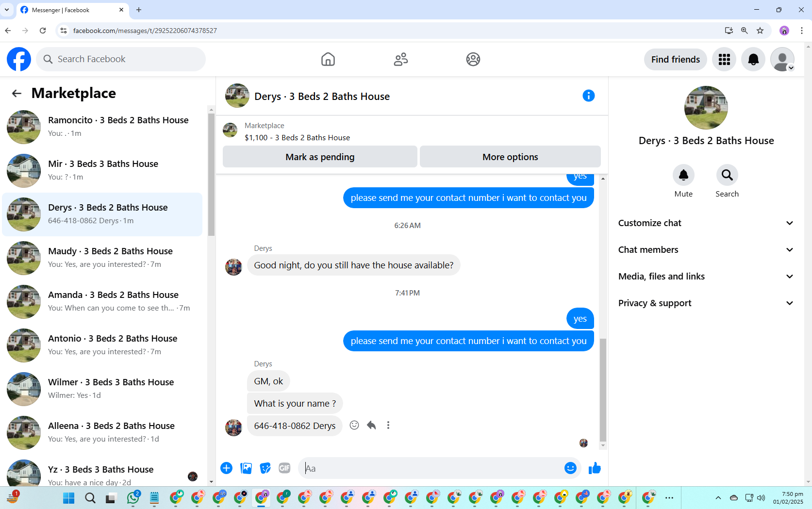Attach a photo using the image icon
812x509 pixels.
coord(246,468)
